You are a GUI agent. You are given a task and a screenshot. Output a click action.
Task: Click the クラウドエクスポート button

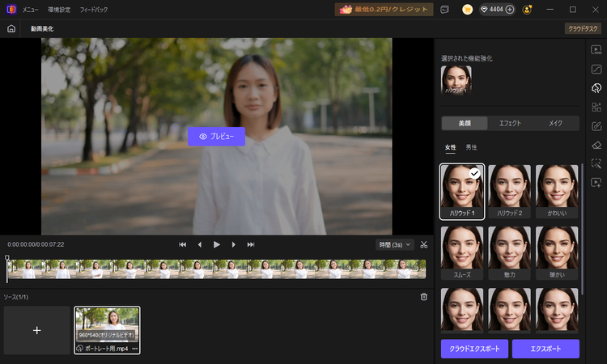coord(474,349)
